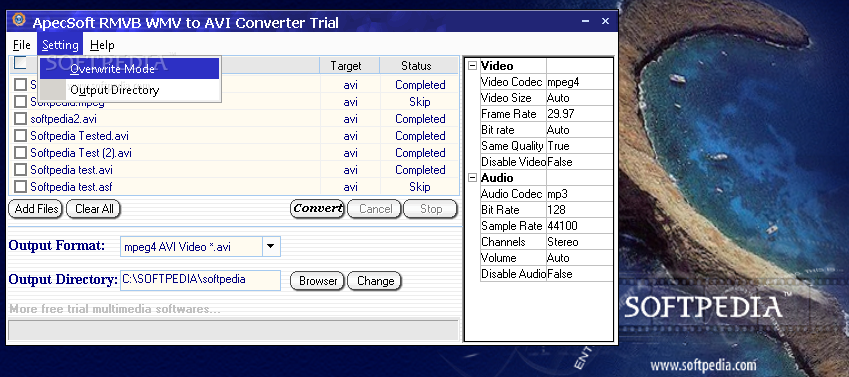
Task: Click the Sample Rate value 44100
Action: 579,226
